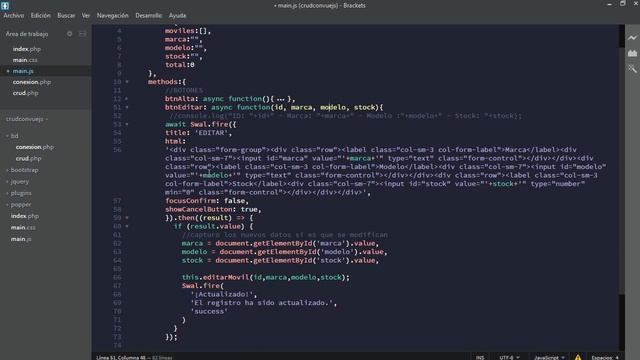The width and height of the screenshot is (640, 360).
Task: Open main.js in the crudconvuejs tree
Action: [21, 239]
